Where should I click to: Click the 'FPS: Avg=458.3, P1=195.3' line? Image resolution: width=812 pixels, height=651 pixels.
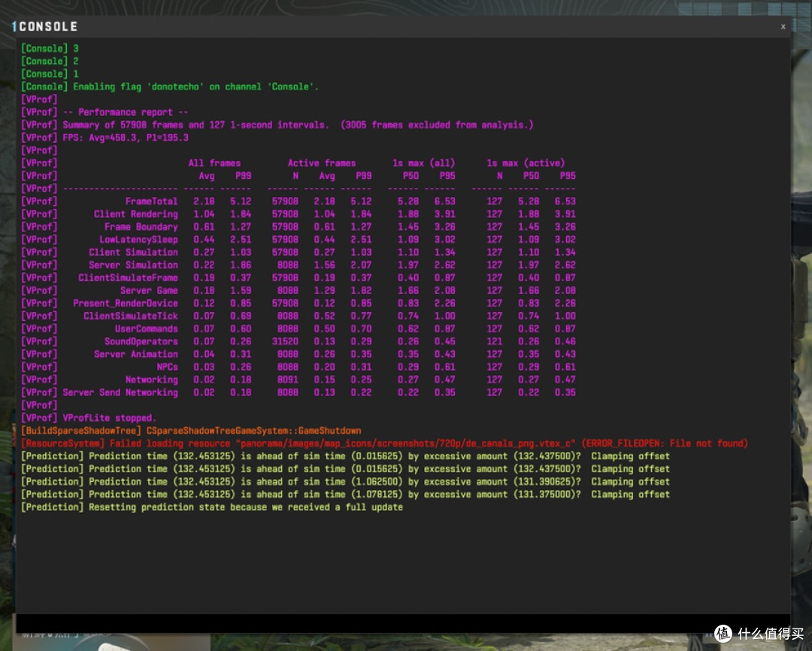coord(105,138)
